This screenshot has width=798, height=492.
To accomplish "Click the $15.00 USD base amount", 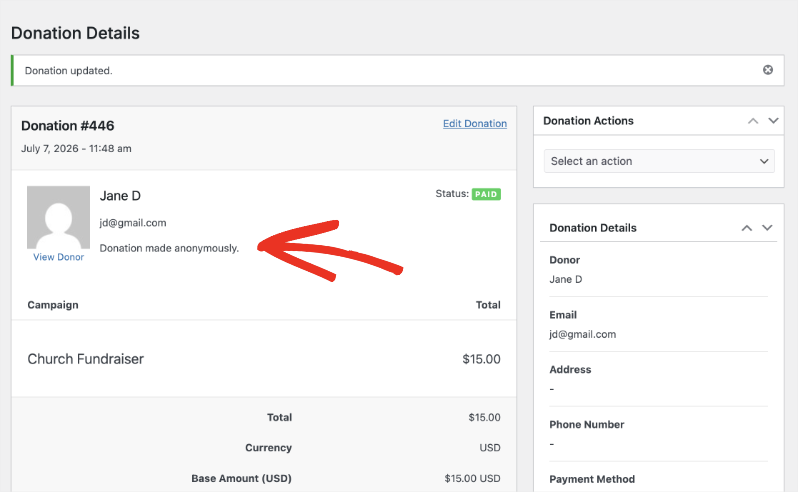I will (472, 478).
